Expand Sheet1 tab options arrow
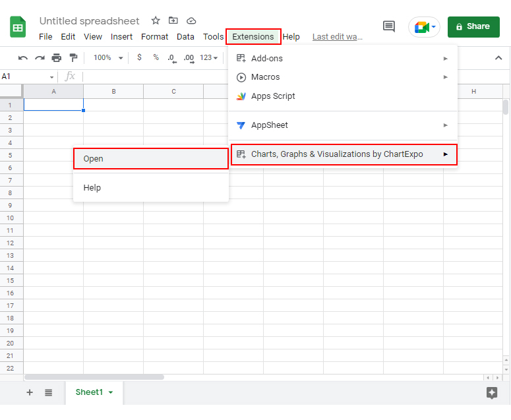 click(x=111, y=392)
